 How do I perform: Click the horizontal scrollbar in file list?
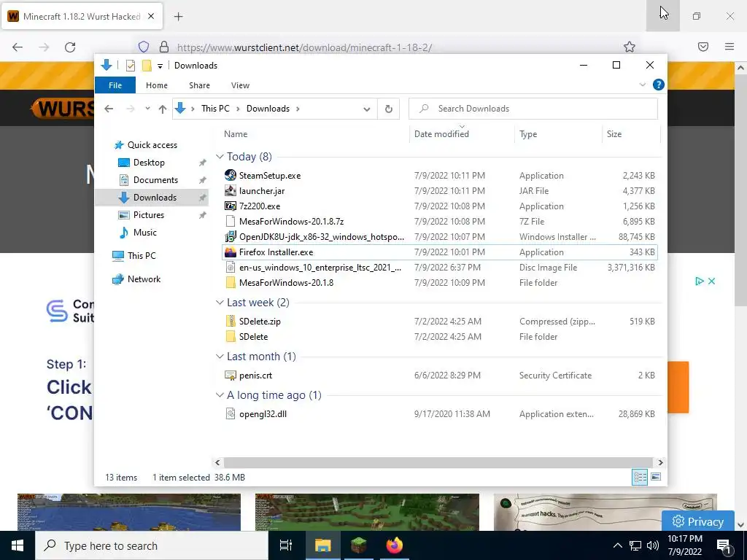click(x=438, y=462)
